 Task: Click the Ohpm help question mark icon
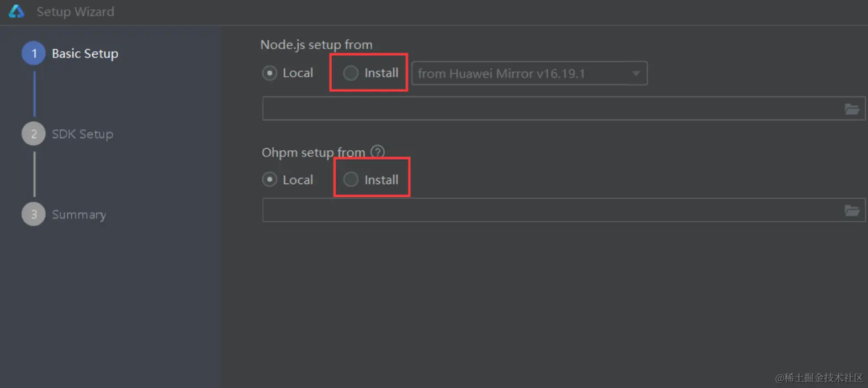click(378, 151)
